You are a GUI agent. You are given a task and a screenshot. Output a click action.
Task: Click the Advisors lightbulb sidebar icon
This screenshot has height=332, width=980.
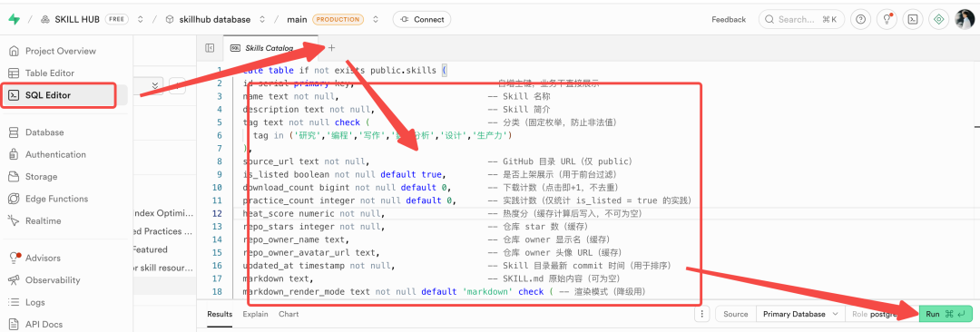[14, 258]
